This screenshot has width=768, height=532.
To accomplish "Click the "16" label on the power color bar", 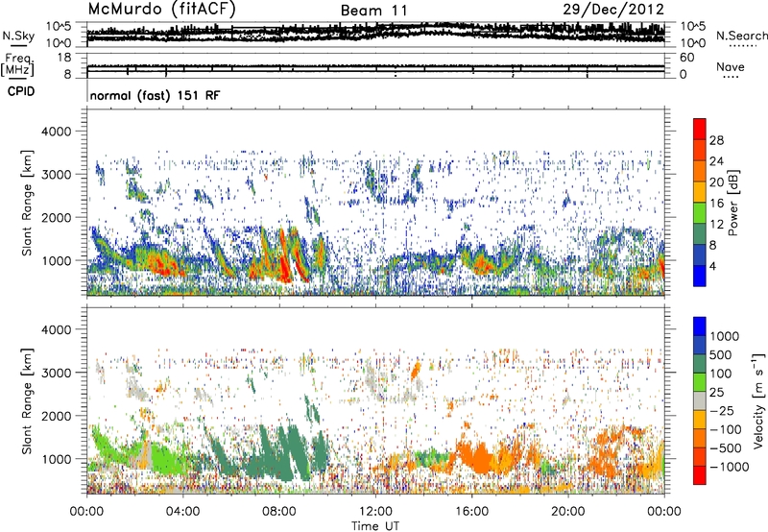I will [x=716, y=204].
